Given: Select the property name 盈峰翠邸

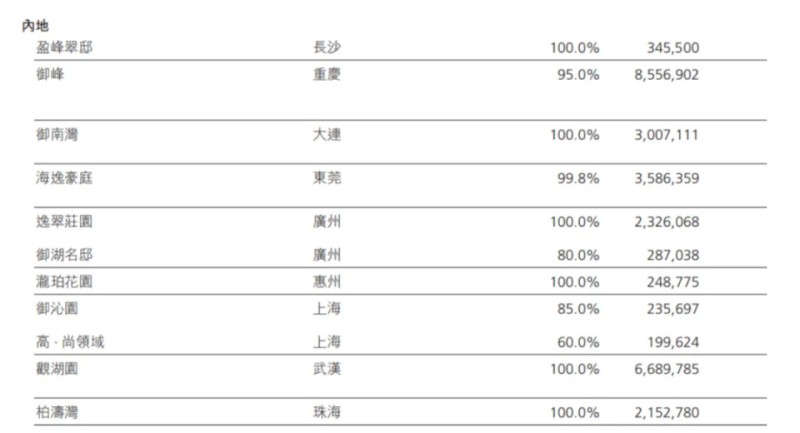Looking at the screenshot, I should pos(65,47).
